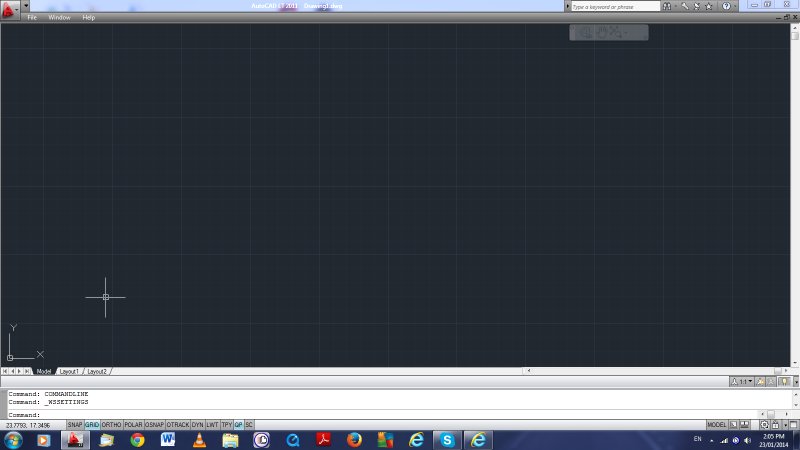
Task: Expand the InfoCenter search field arrow
Action: point(567,6)
